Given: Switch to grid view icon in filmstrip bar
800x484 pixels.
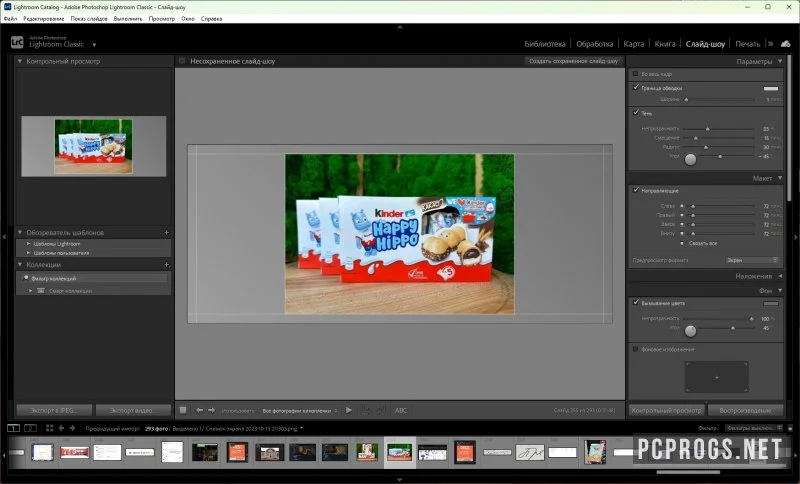Looking at the screenshot, I should pyautogui.click(x=49, y=428).
